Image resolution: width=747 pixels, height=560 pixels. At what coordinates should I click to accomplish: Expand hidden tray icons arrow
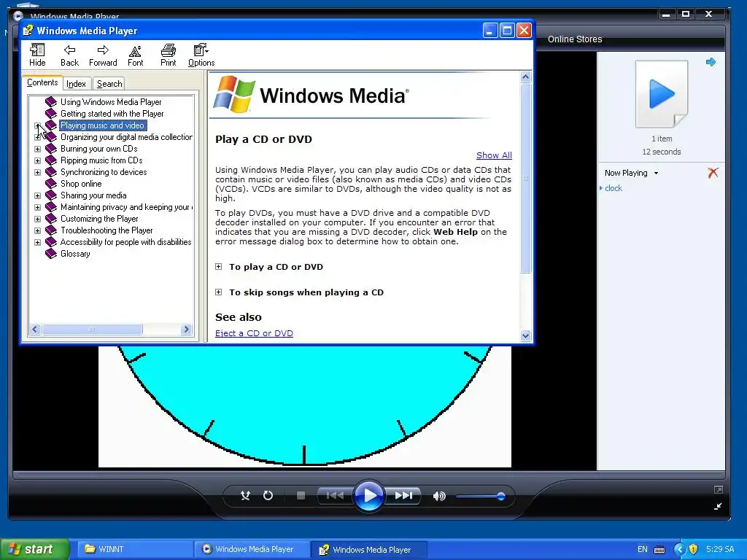tap(679, 549)
